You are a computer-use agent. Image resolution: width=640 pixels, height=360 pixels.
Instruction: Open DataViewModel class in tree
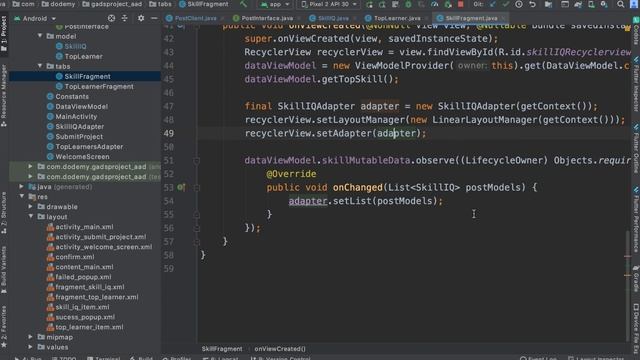pos(81,107)
